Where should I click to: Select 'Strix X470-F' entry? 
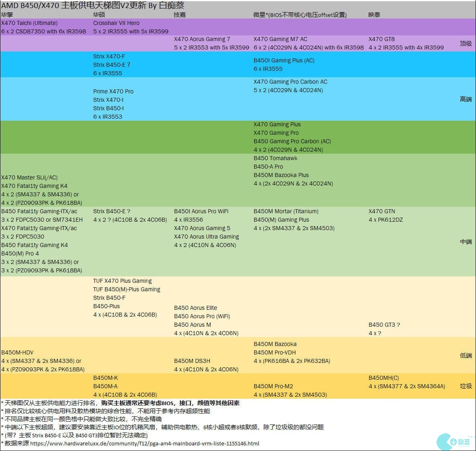click(109, 56)
